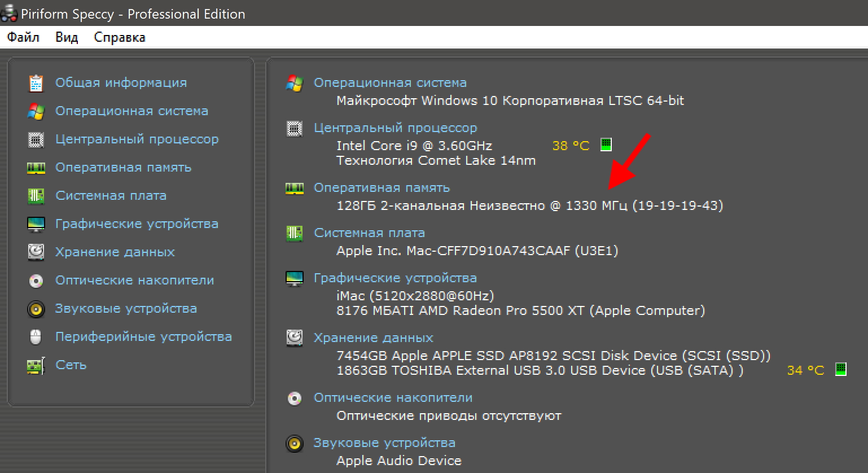Select Общая информация in sidebar

pyautogui.click(x=121, y=83)
